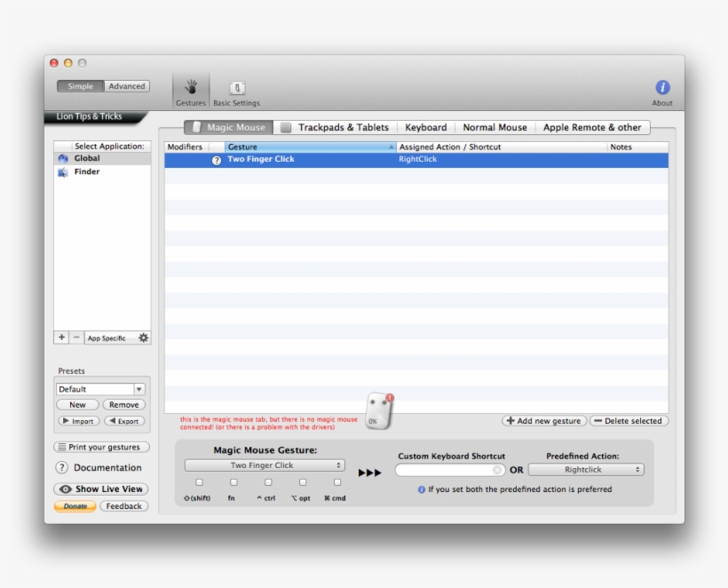The width and height of the screenshot is (728, 588).
Task: Click the Modifiers column header
Action: (187, 147)
